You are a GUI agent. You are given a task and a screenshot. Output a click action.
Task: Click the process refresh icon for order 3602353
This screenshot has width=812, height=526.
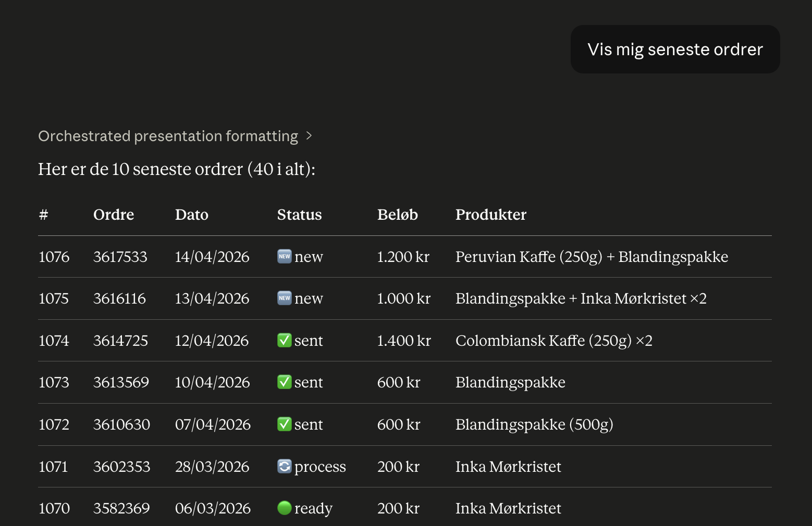coord(284,466)
